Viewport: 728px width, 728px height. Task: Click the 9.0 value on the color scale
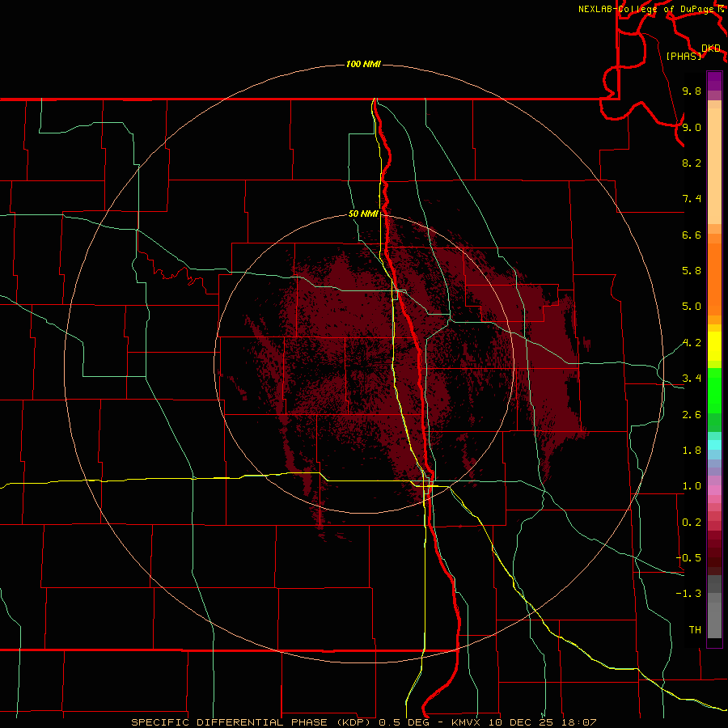pyautogui.click(x=692, y=127)
